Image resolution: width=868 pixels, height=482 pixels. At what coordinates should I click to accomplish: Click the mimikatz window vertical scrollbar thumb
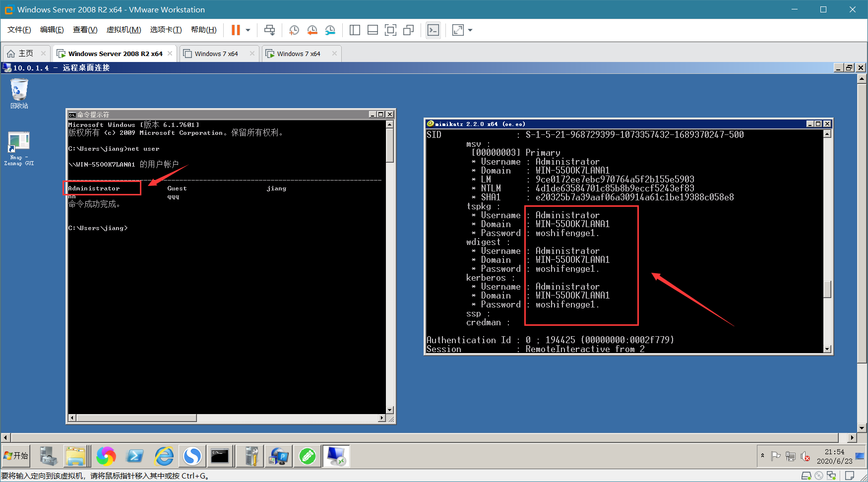click(827, 289)
